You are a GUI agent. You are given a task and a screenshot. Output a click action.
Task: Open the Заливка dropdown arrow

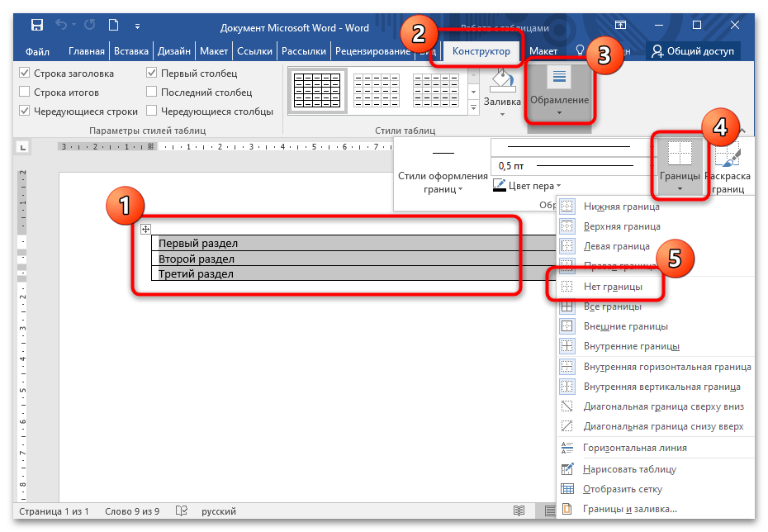(502, 115)
